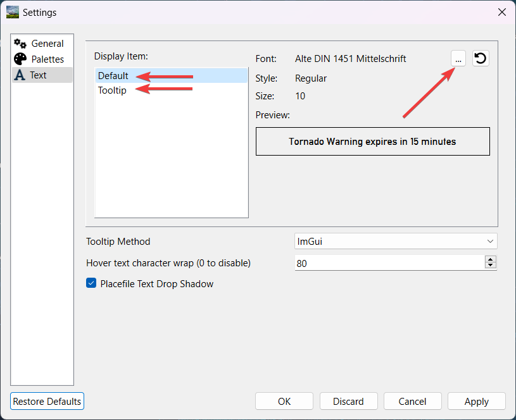Viewport: 516px width, 420px height.
Task: Increase hover text wrap with up arrow
Action: click(490, 259)
